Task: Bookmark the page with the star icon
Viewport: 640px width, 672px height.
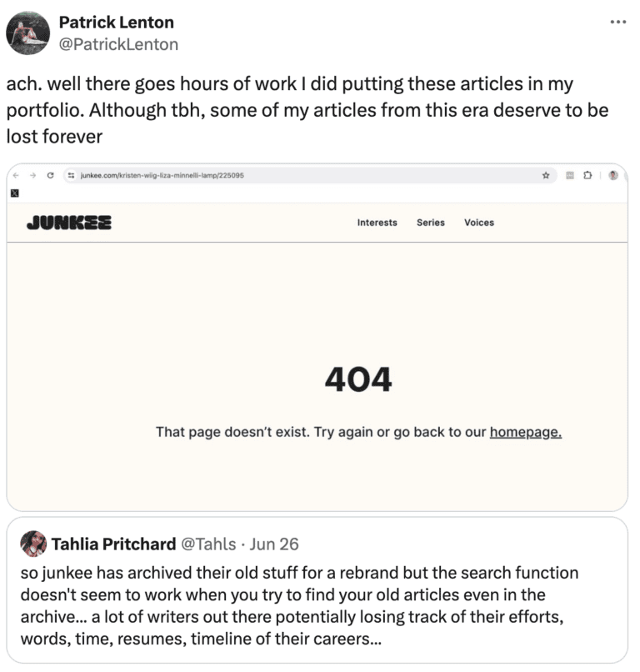Action: (x=546, y=177)
